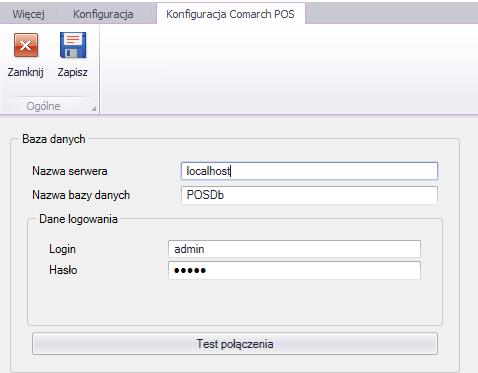Click the red Zamknij close icon
Screen dimensions: 478x373
tap(26, 45)
